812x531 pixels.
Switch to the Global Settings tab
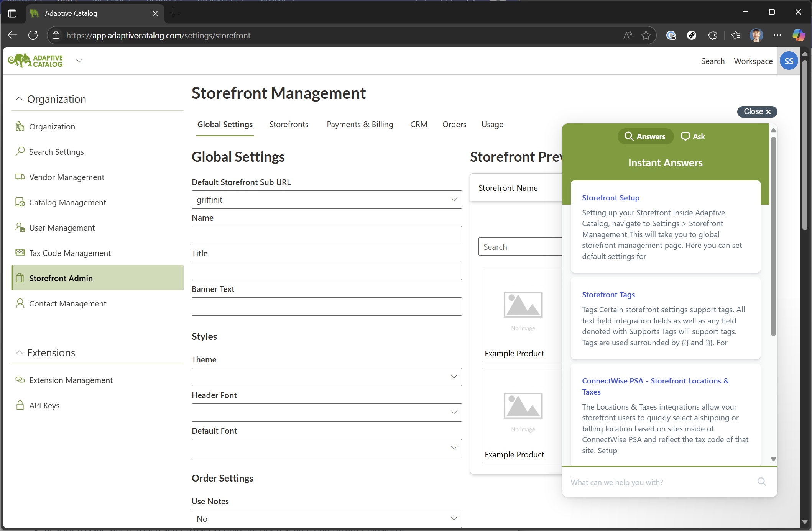pos(225,125)
